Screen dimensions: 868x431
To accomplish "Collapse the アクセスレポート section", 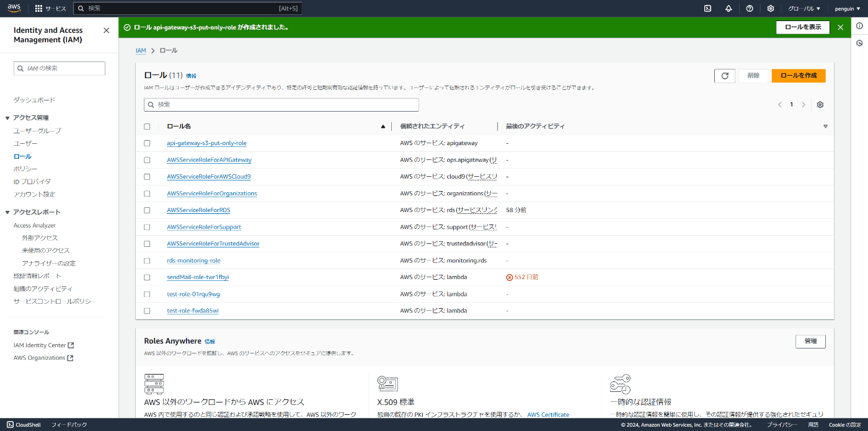I will pos(7,212).
